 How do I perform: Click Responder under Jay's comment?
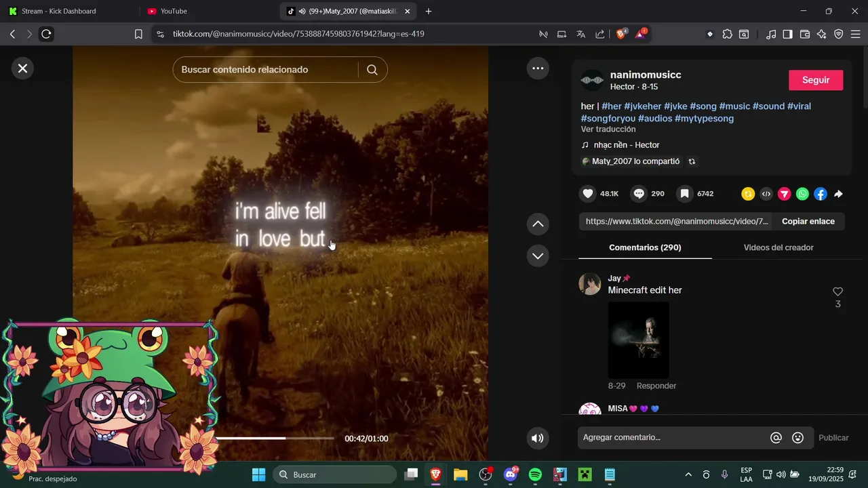click(656, 386)
